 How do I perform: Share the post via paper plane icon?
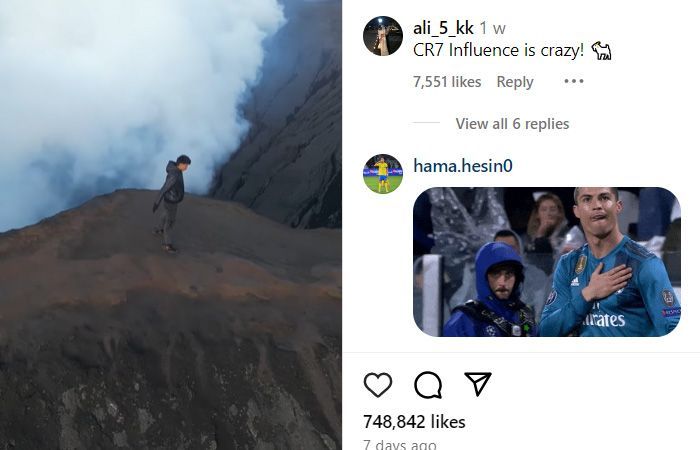click(x=478, y=383)
